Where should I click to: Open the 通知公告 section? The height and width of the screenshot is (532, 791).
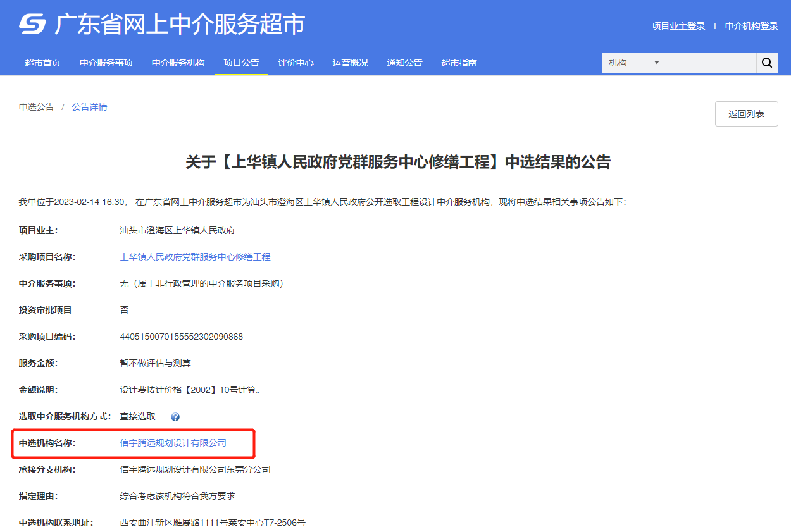point(404,63)
